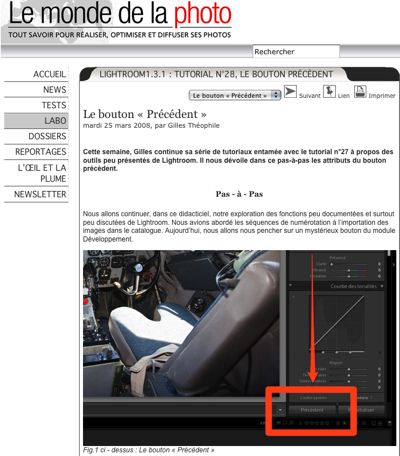The width and height of the screenshot is (400, 456).
Task: Click the Lien pushpin icon
Action: (x=329, y=92)
